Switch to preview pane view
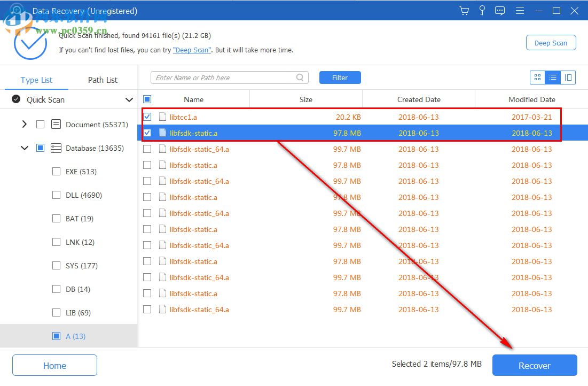 click(568, 77)
